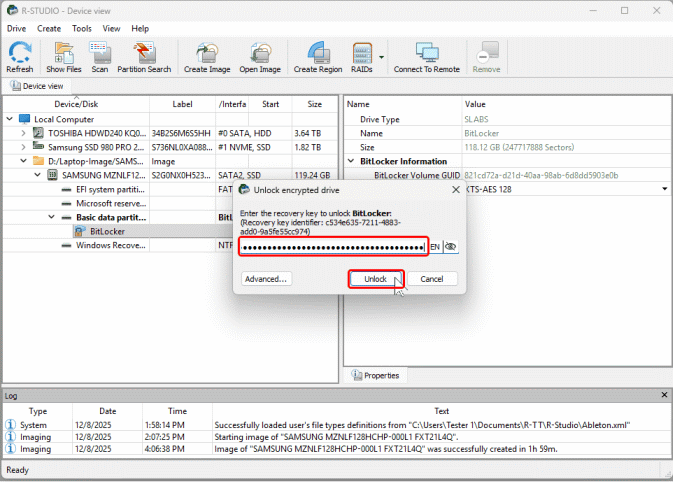673x482 pixels.
Task: Click the Label column header
Action: (x=182, y=104)
